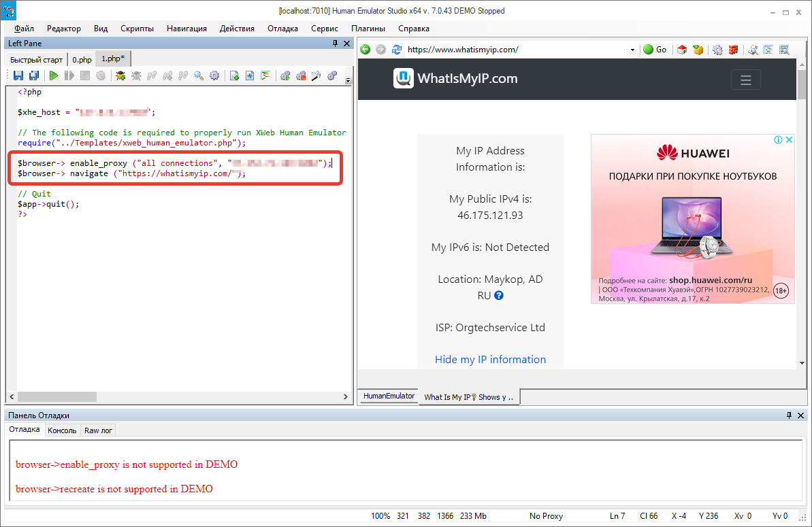Screen dimensions: 812x527
Task: Select the What Is My IP browser tab
Action: (469, 396)
